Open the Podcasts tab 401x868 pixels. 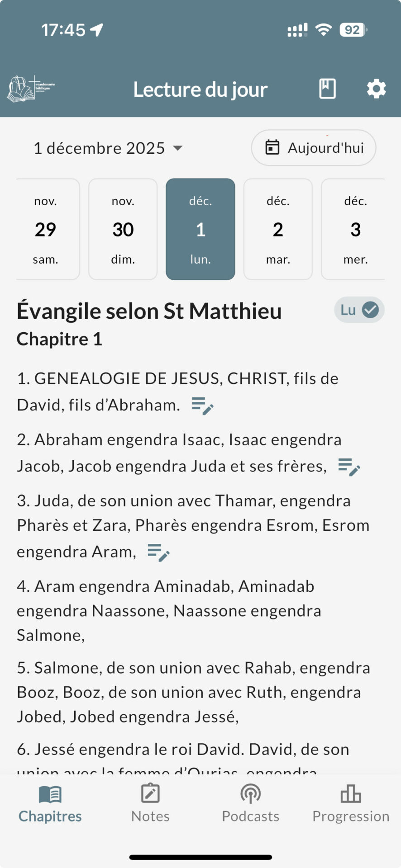tap(250, 803)
